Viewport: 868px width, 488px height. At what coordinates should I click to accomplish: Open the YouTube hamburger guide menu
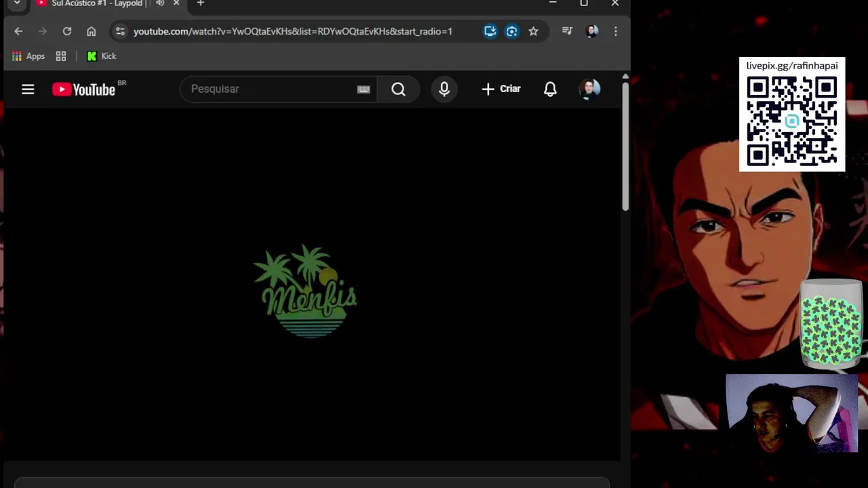(x=28, y=89)
